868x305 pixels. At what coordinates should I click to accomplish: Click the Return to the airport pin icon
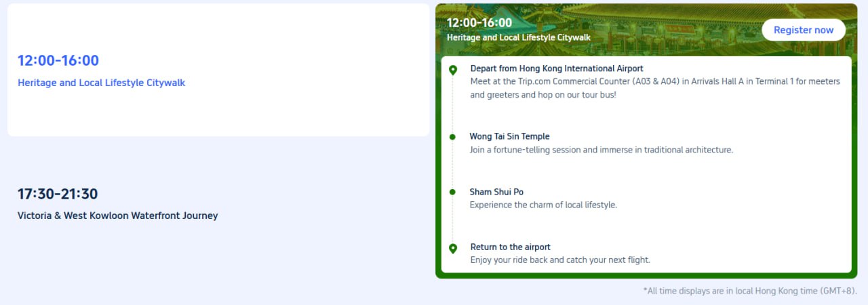[x=453, y=249]
